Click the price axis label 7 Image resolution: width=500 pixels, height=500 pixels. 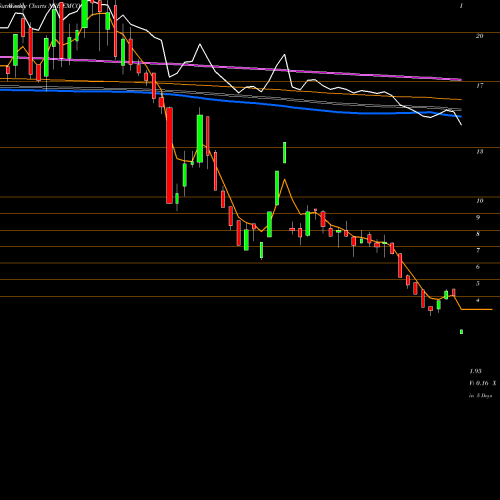pos(478,250)
